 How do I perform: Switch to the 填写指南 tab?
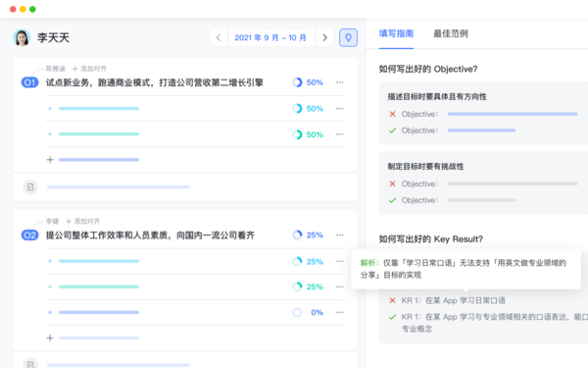point(396,33)
